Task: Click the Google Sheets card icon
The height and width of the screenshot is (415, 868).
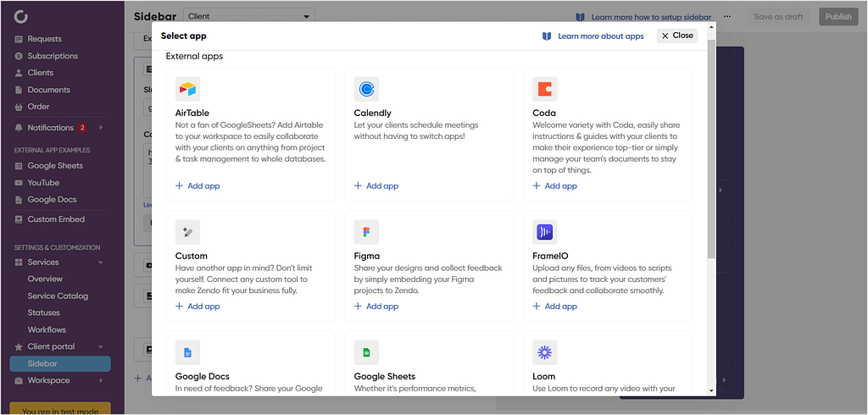Action: coord(366,352)
